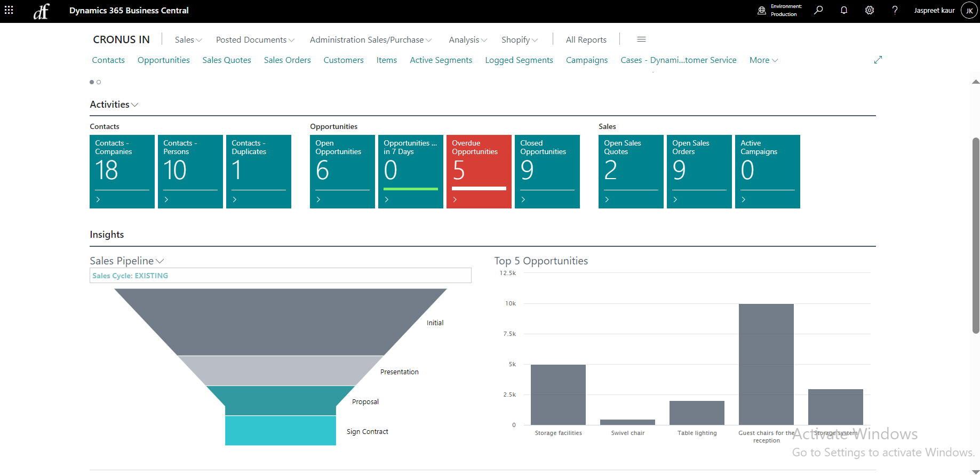This screenshot has width=980, height=475.
Task: Switch to the second page indicator dot
Action: click(99, 82)
